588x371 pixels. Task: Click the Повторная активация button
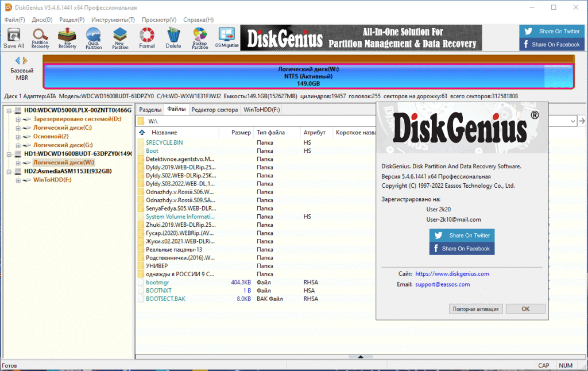(x=475, y=309)
